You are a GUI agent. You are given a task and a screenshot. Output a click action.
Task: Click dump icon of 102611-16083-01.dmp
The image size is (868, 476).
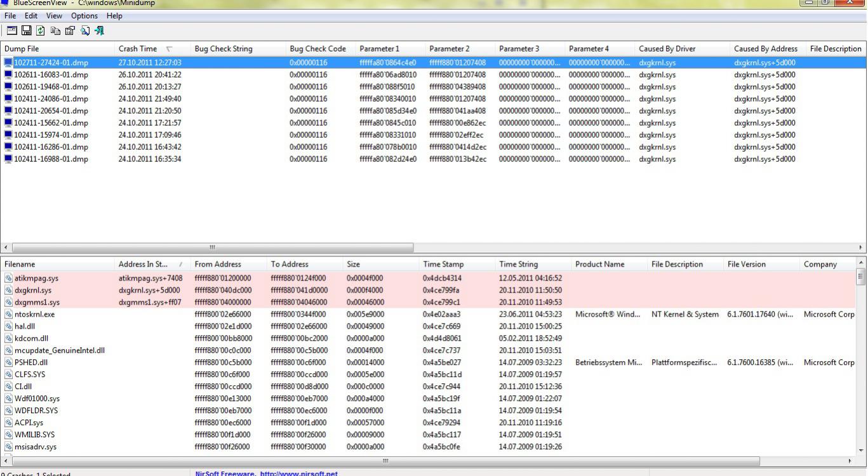pyautogui.click(x=8, y=75)
